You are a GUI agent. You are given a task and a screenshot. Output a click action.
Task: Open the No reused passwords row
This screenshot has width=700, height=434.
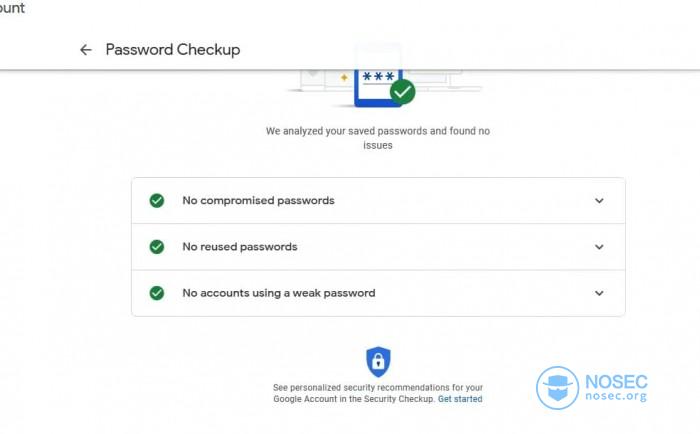[x=378, y=247]
